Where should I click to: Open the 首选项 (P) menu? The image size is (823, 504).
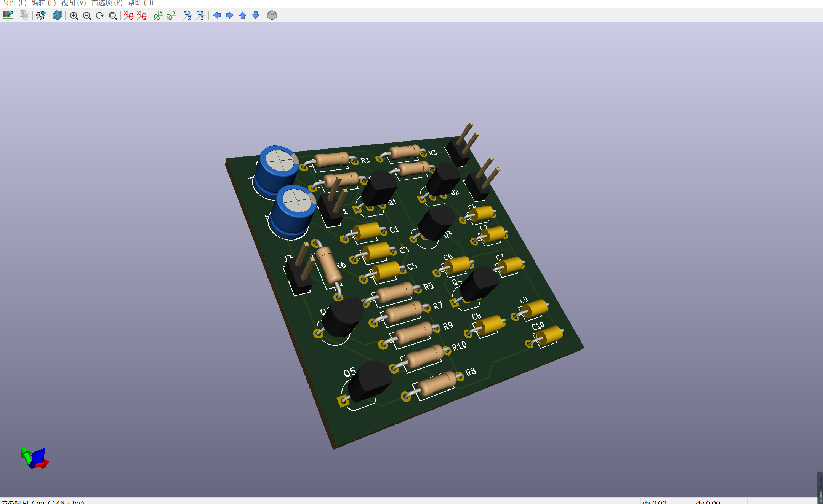pyautogui.click(x=107, y=3)
